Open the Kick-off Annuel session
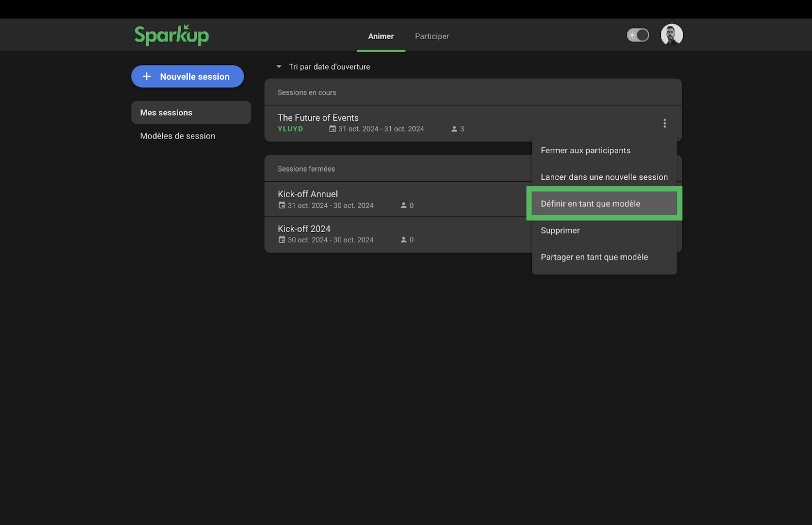The image size is (812, 525). tap(308, 194)
